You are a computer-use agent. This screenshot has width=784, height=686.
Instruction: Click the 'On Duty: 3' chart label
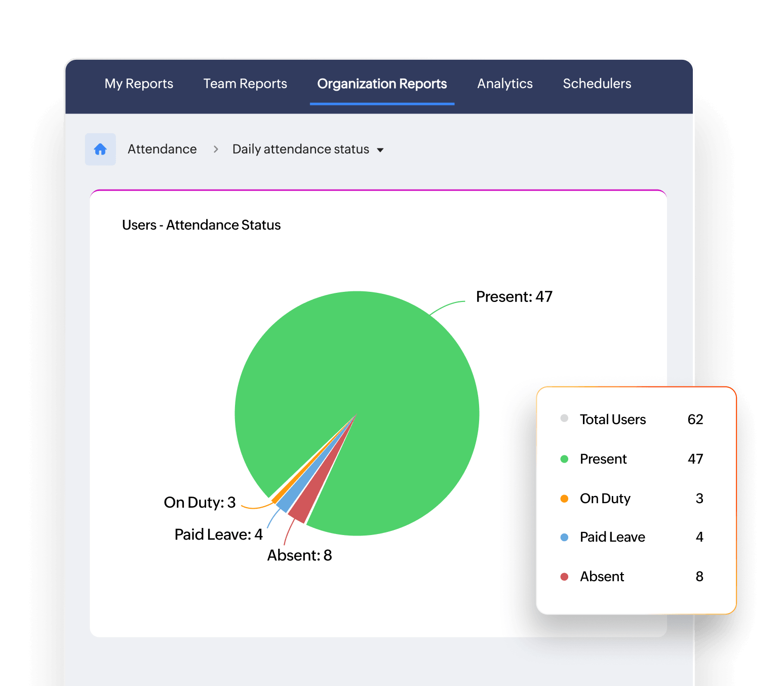[x=200, y=502]
